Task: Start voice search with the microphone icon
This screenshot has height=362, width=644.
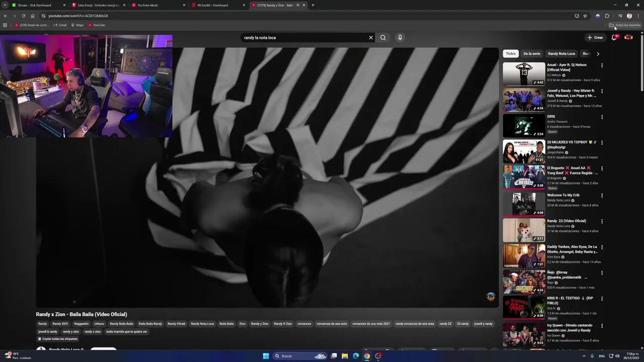Action: click(400, 38)
